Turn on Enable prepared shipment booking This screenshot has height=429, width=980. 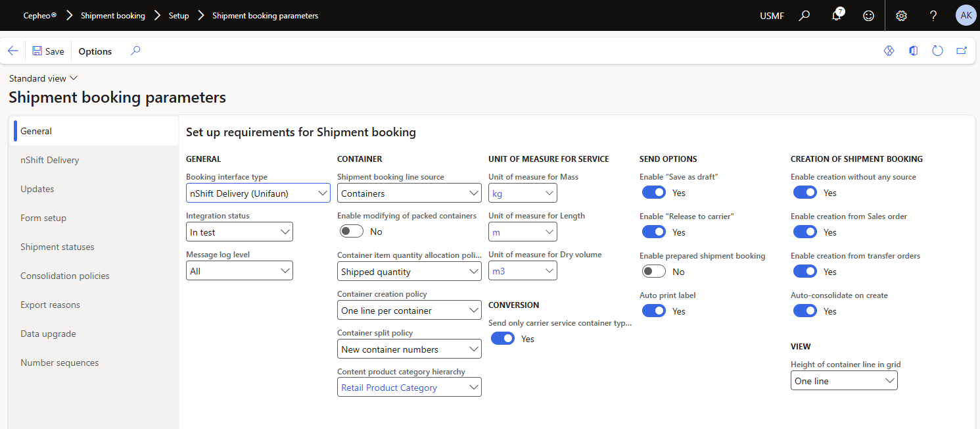654,271
